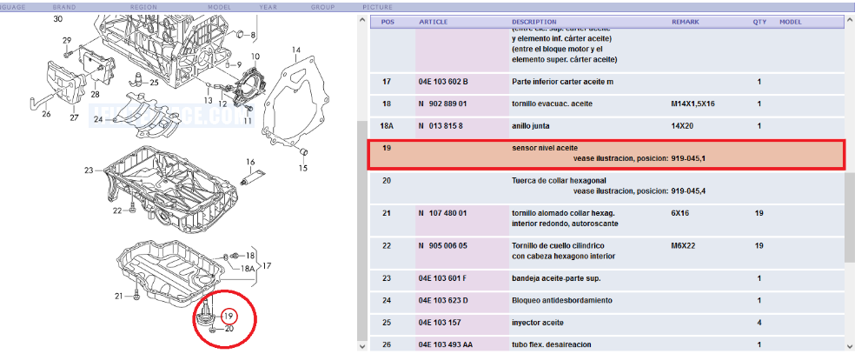
Task: Select article N 107 480 01
Action: (x=443, y=213)
